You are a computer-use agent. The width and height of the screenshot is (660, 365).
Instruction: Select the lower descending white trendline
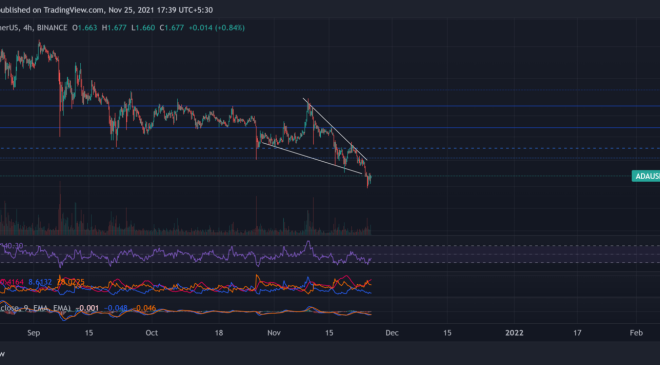(311, 158)
